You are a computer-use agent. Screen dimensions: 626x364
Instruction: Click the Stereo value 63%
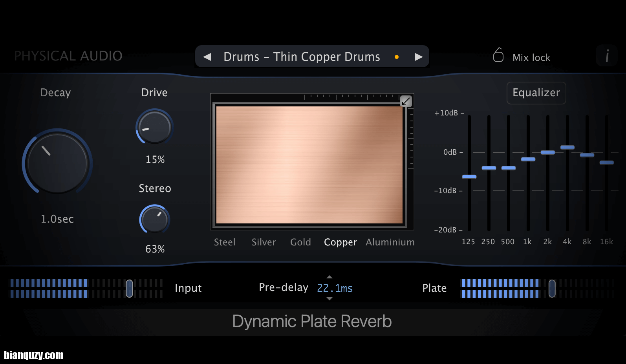click(155, 249)
